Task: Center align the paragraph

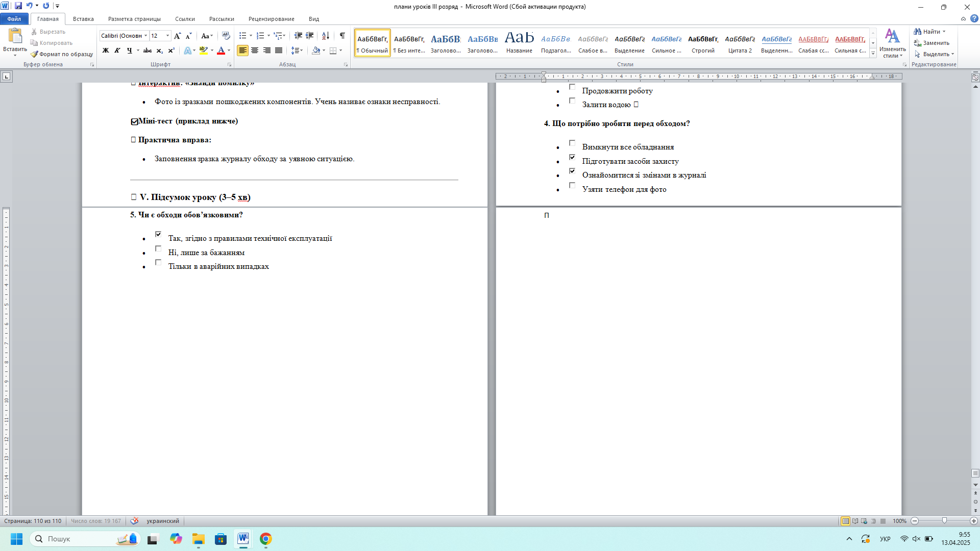Action: coord(255,51)
